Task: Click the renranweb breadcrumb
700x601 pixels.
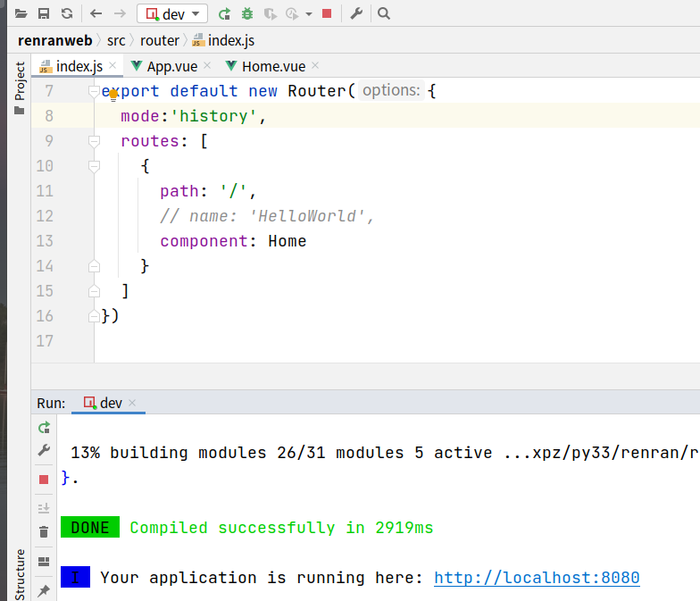Action: (x=55, y=41)
